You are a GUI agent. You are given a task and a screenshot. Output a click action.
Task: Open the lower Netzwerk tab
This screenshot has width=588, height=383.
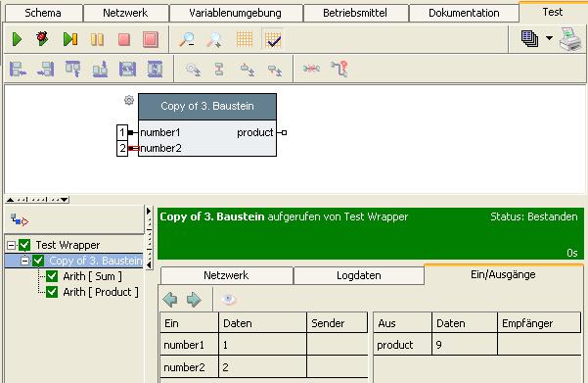pyautogui.click(x=226, y=275)
